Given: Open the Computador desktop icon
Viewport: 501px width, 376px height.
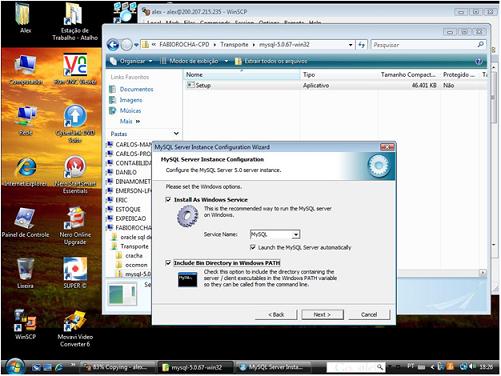Looking at the screenshot, I should click(x=26, y=69).
